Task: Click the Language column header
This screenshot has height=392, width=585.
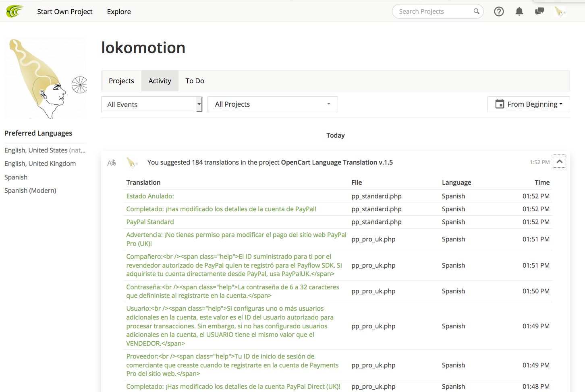Action: coord(456,182)
